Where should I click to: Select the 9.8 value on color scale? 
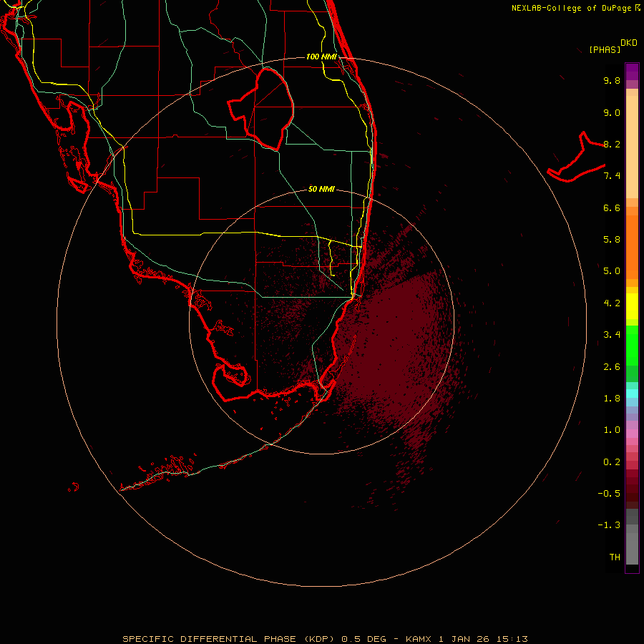(612, 80)
